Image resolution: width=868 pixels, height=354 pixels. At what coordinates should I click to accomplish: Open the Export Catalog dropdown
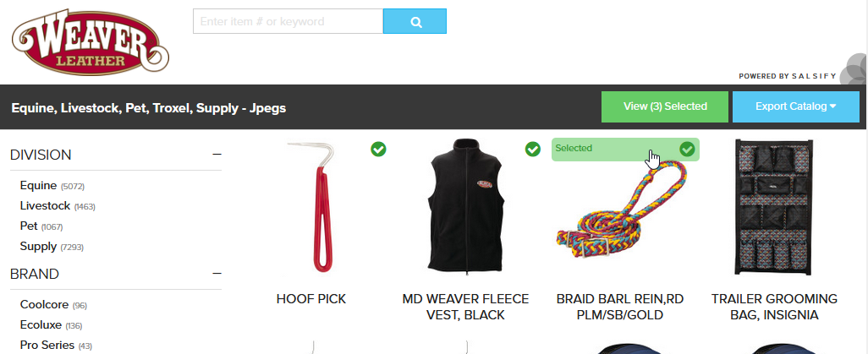click(x=795, y=106)
